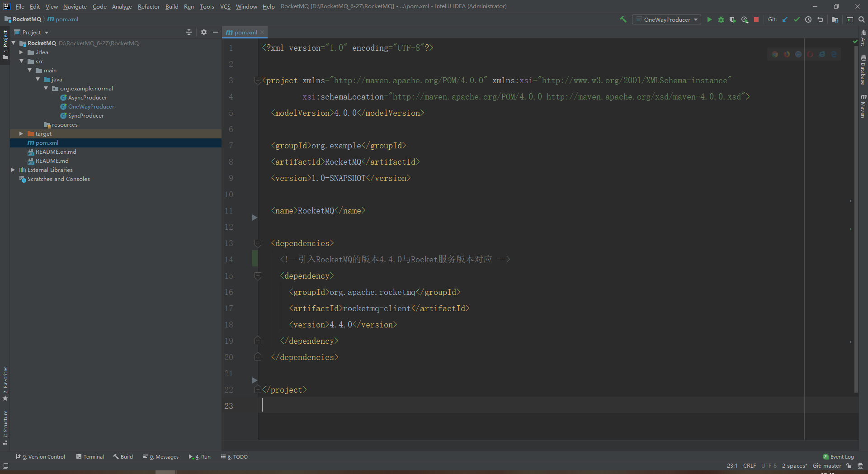Build project with the hammer icon
This screenshot has width=868, height=474.
pos(623,19)
